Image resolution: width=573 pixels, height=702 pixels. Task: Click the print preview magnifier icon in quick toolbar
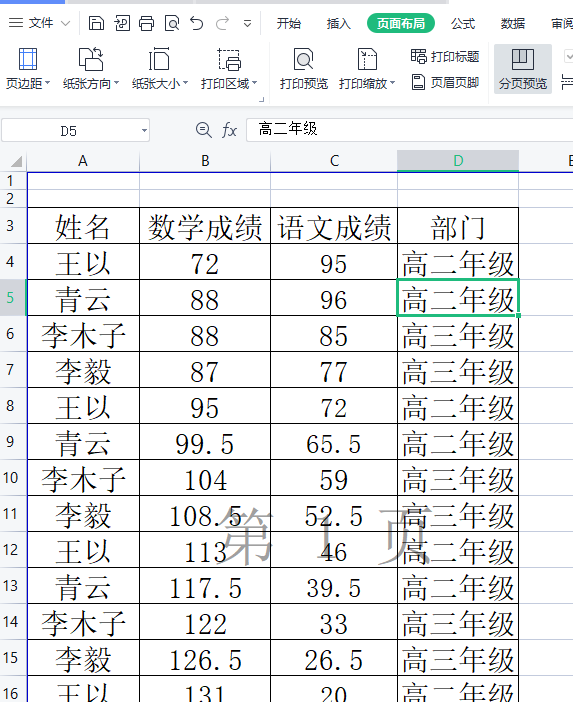click(x=172, y=23)
